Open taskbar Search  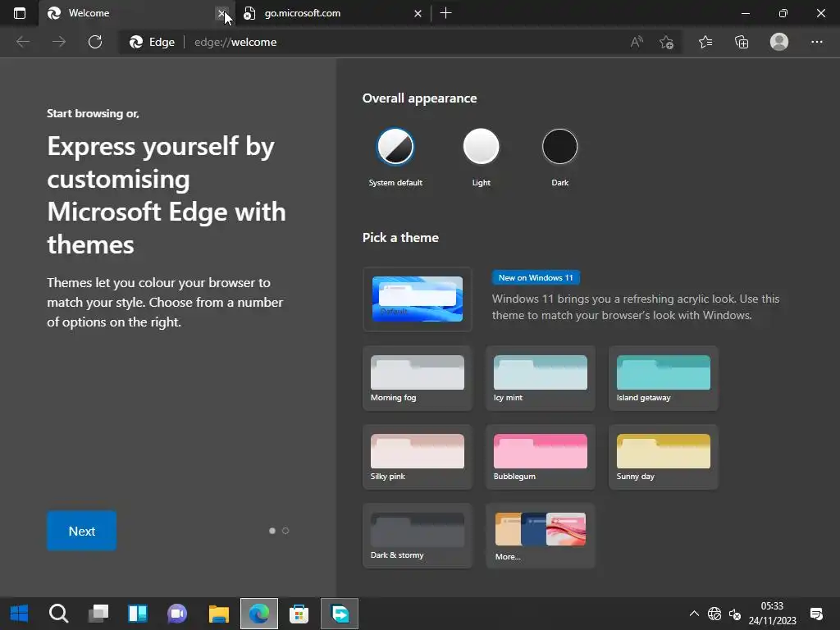[58, 614]
